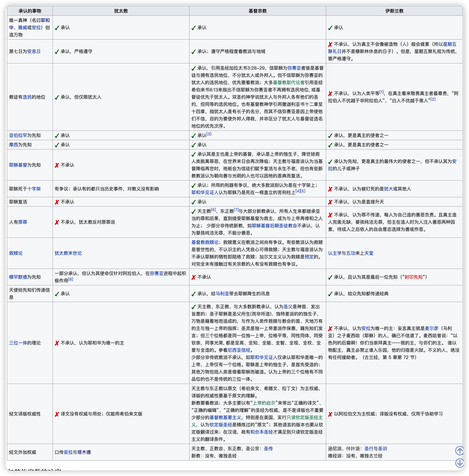The width and height of the screenshot is (469, 476).
Task: Open the 犹大 link
Action: tap(388, 189)
